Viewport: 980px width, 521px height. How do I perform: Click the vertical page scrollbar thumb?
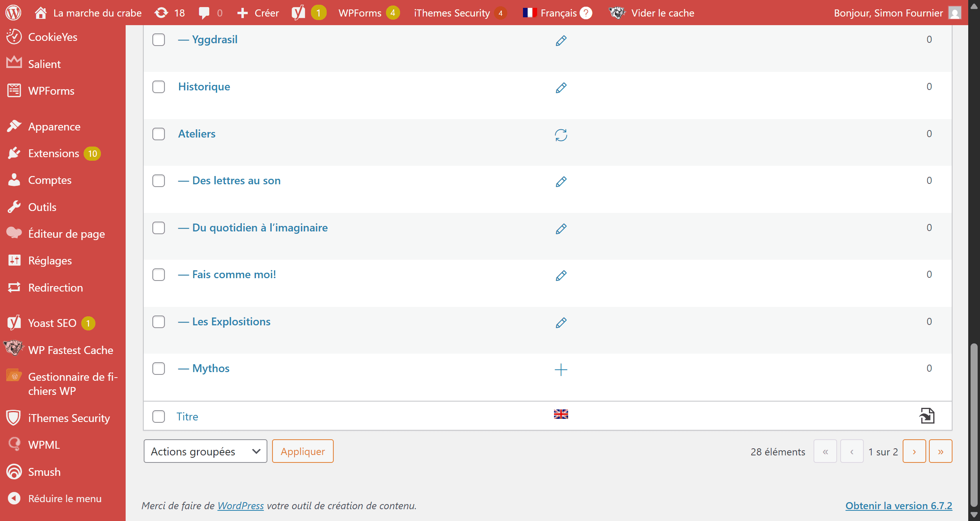[x=974, y=425]
